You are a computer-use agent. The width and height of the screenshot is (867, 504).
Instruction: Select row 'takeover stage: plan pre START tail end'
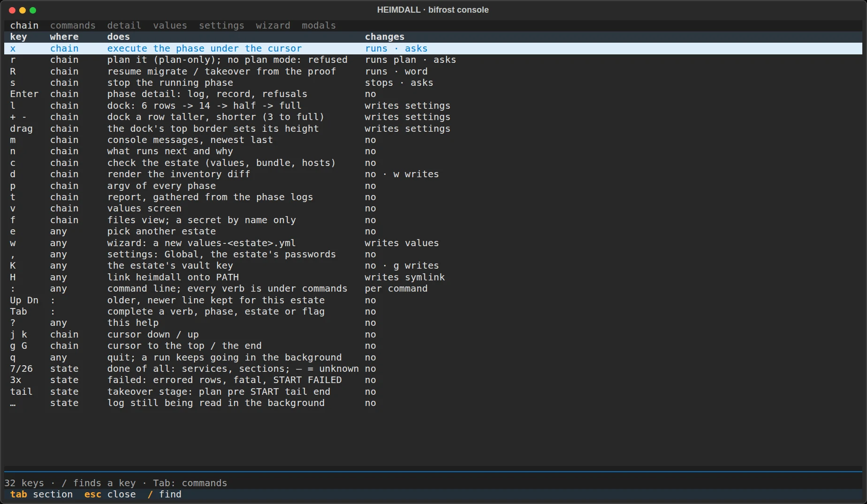pyautogui.click(x=433, y=391)
